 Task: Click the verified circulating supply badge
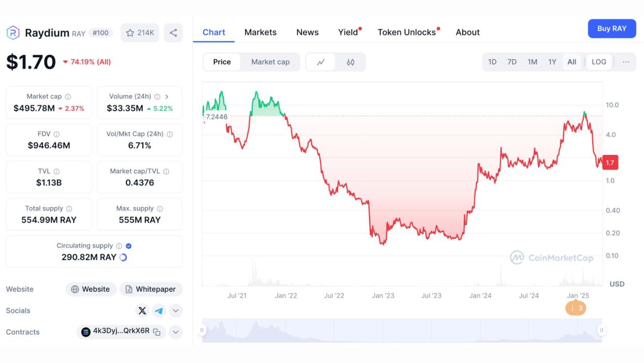129,246
